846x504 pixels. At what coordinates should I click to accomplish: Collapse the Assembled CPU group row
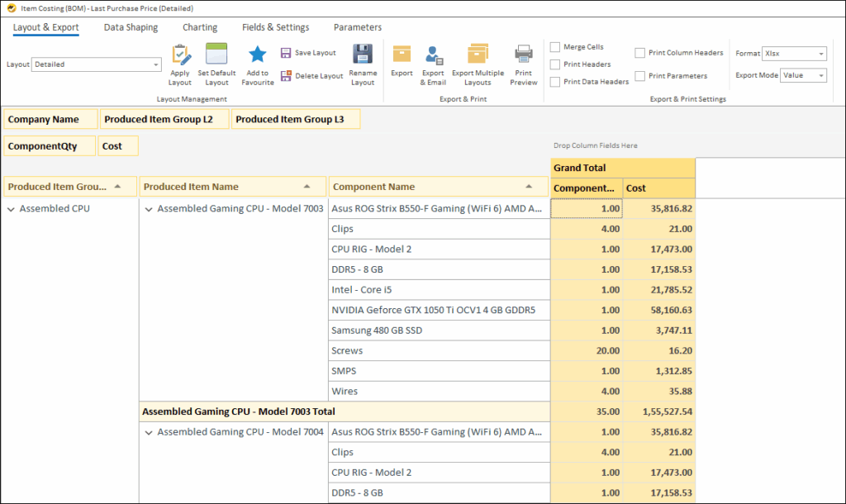11,209
